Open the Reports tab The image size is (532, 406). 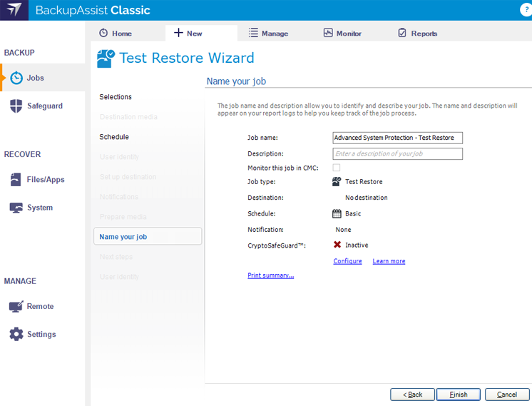click(417, 33)
